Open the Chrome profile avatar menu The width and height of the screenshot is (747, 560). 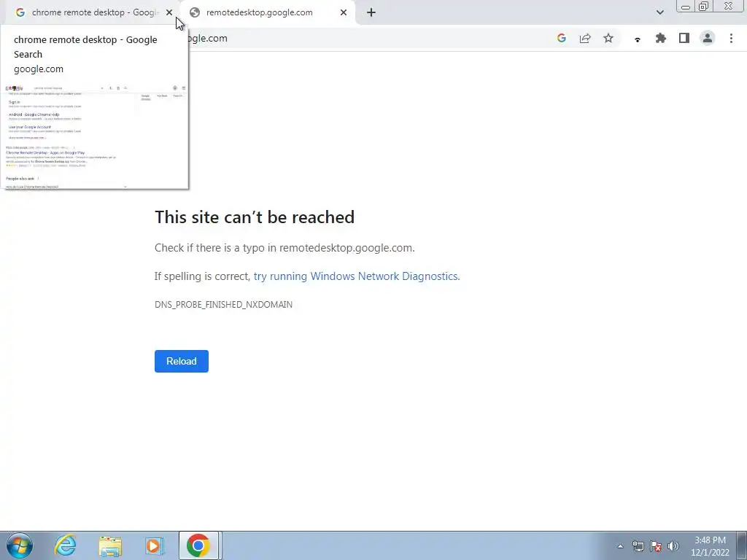point(708,39)
